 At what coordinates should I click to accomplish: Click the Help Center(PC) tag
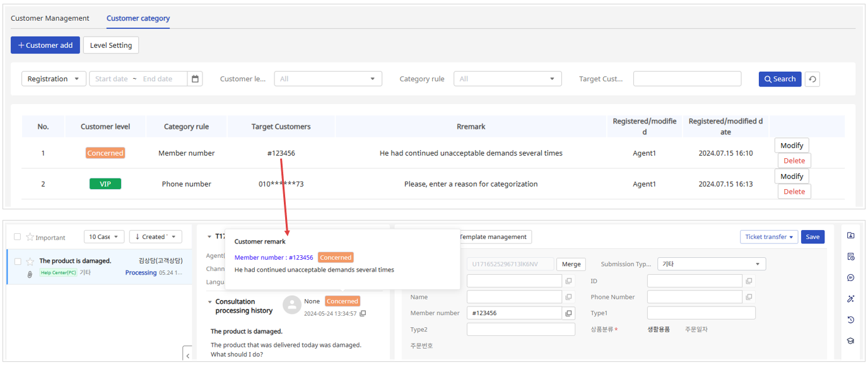coord(58,273)
